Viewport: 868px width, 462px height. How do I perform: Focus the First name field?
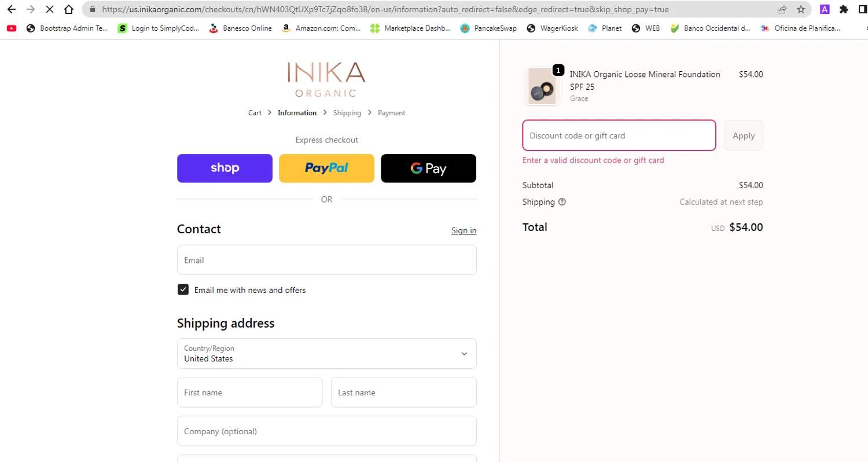[x=249, y=393]
